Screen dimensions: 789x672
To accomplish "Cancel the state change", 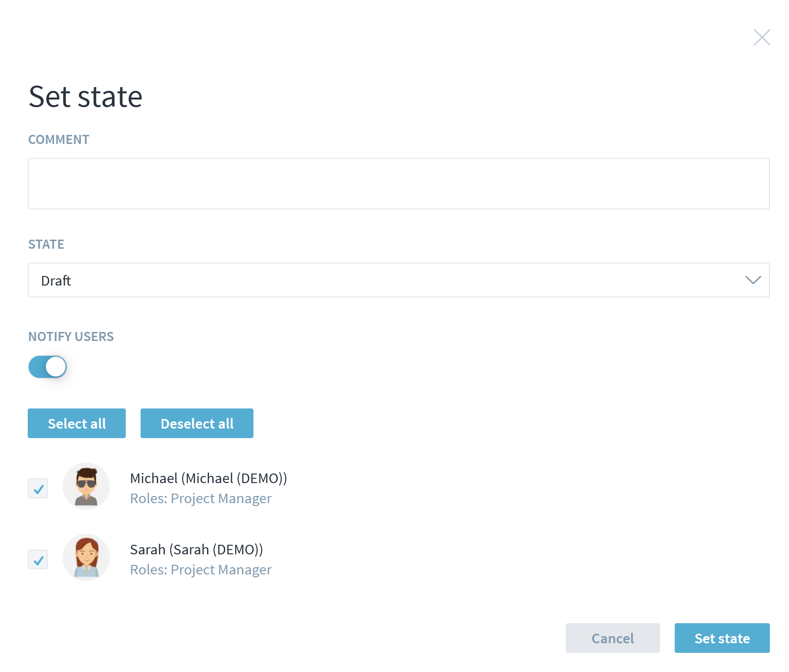I will tap(613, 638).
